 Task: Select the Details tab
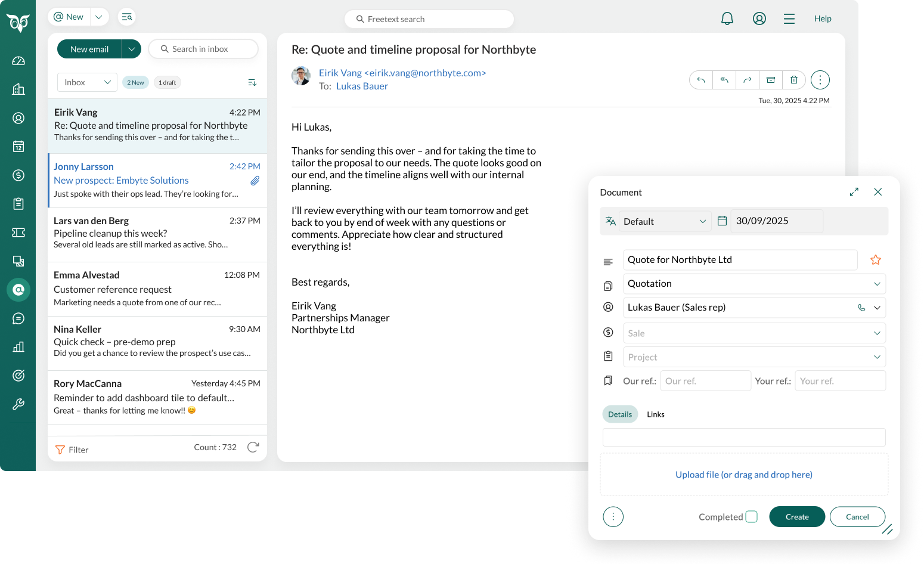(x=620, y=414)
